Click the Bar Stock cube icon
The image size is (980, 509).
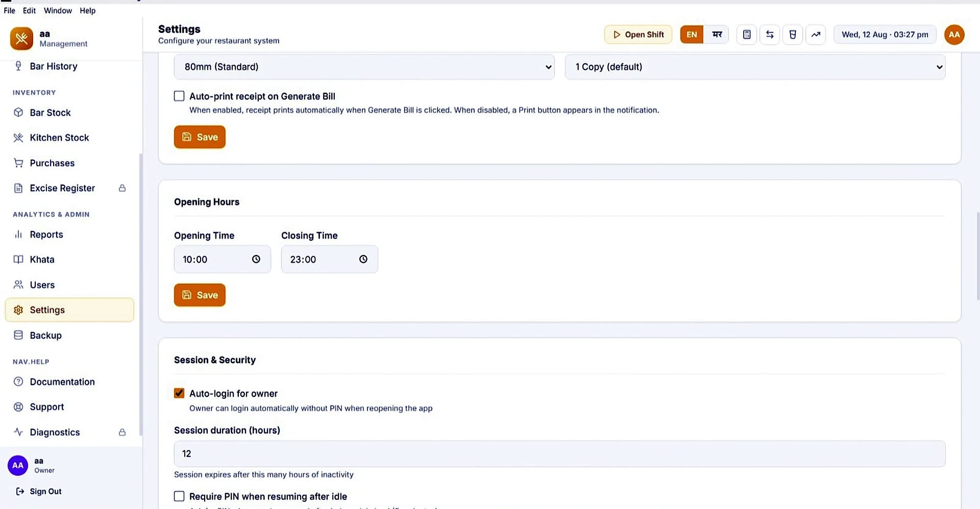pos(18,113)
